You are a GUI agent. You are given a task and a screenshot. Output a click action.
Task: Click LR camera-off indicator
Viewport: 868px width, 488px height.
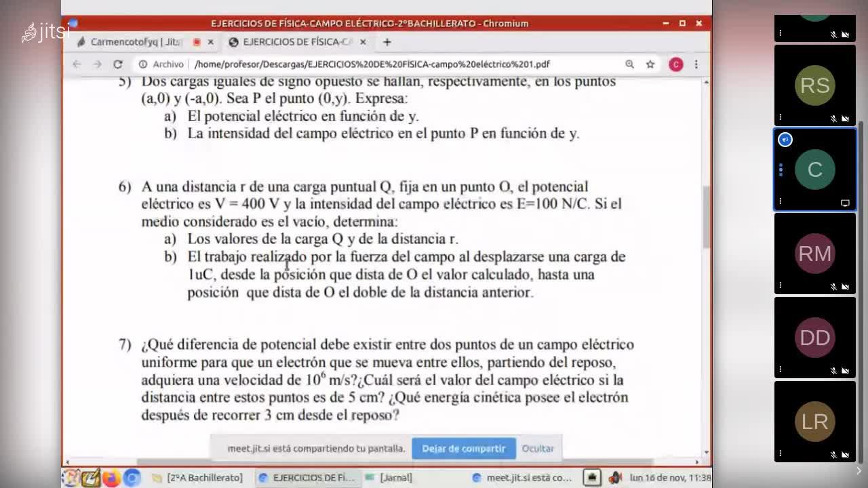[x=846, y=455]
